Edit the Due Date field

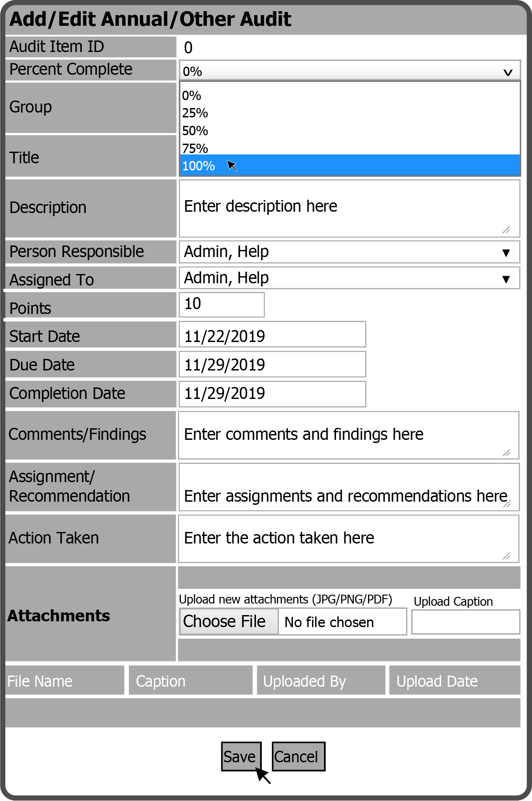[x=272, y=364]
